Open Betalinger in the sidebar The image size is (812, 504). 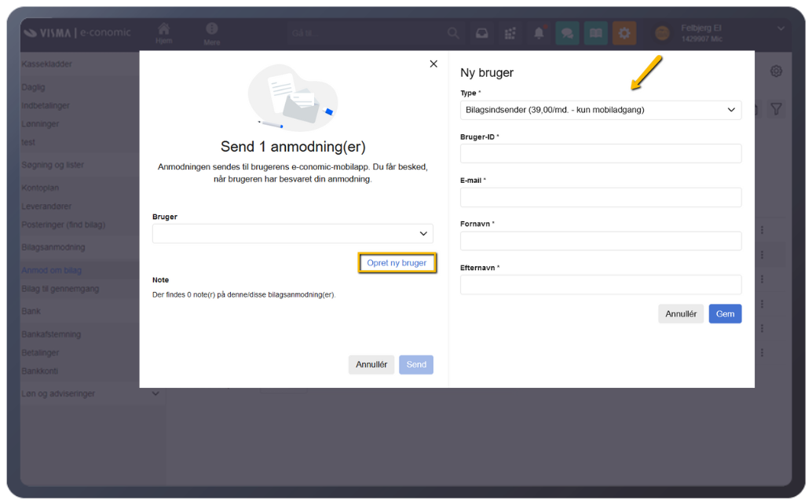click(40, 353)
